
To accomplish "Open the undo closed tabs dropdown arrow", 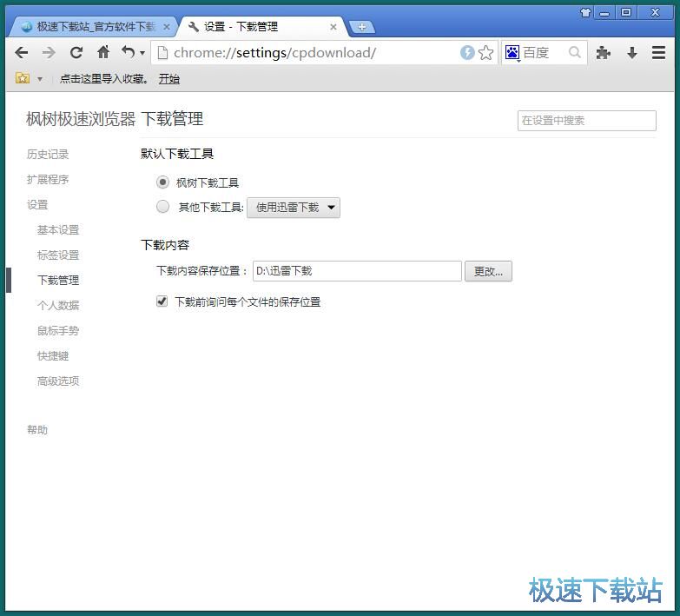I will 142,53.
